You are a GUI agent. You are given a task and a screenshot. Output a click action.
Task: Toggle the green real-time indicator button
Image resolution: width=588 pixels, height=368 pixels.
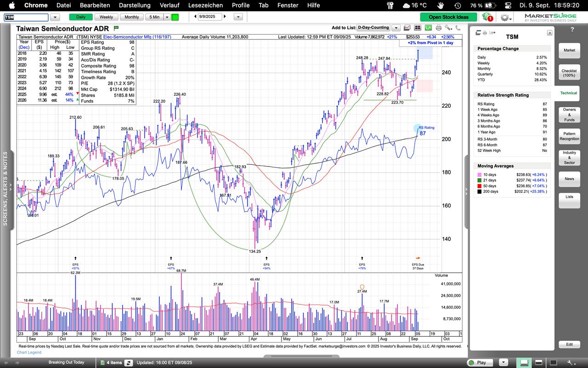(x=175, y=17)
